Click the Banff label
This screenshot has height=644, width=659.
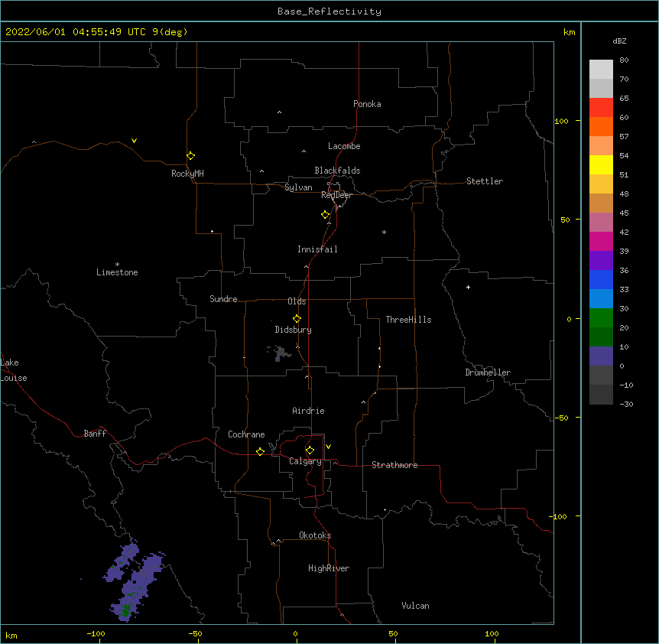coord(95,434)
